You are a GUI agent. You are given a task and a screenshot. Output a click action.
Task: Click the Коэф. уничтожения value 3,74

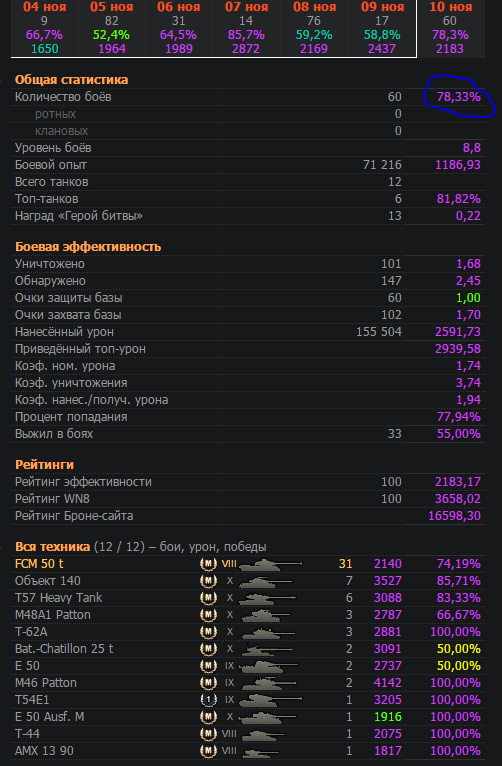(x=468, y=383)
